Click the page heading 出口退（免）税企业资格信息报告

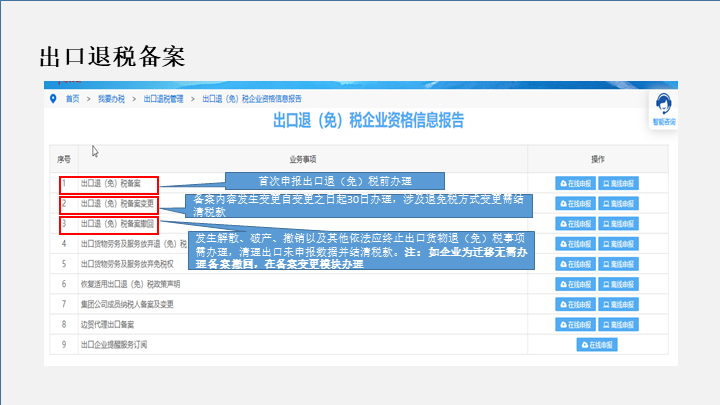point(368,121)
